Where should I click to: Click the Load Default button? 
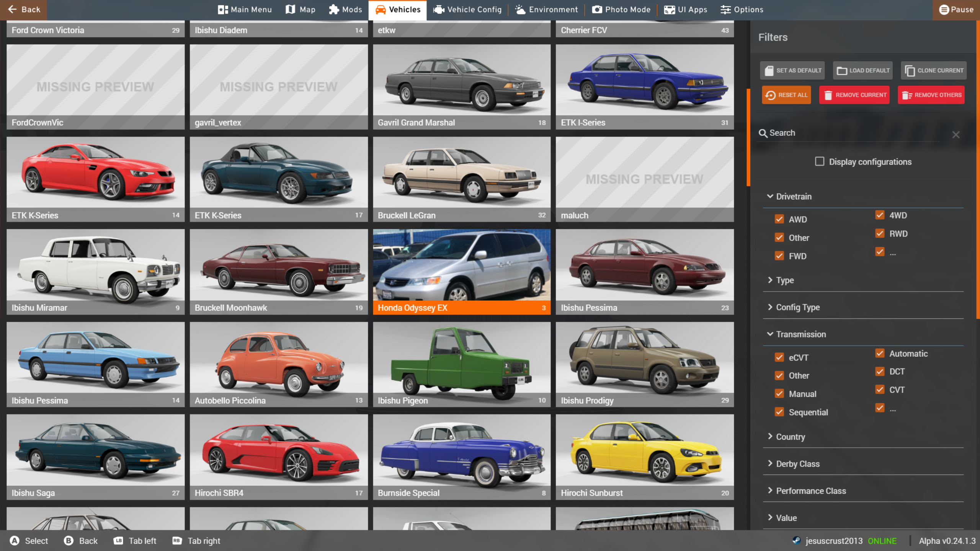pos(863,70)
